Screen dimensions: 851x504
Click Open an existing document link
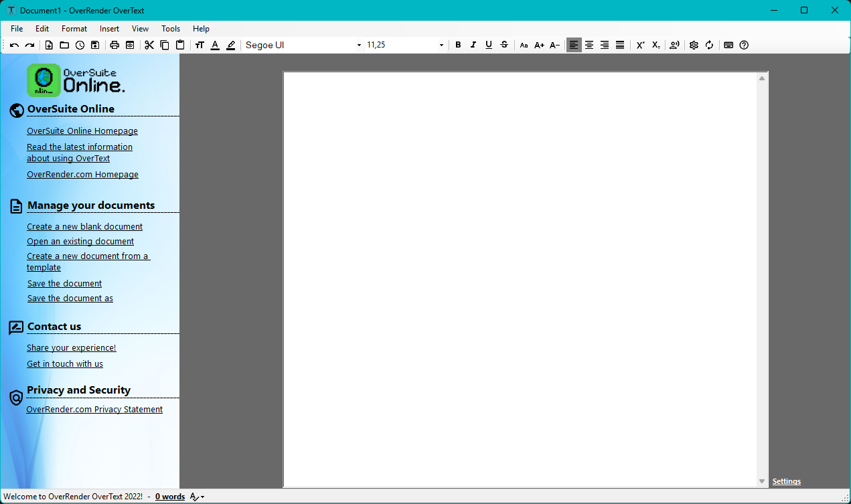(80, 242)
